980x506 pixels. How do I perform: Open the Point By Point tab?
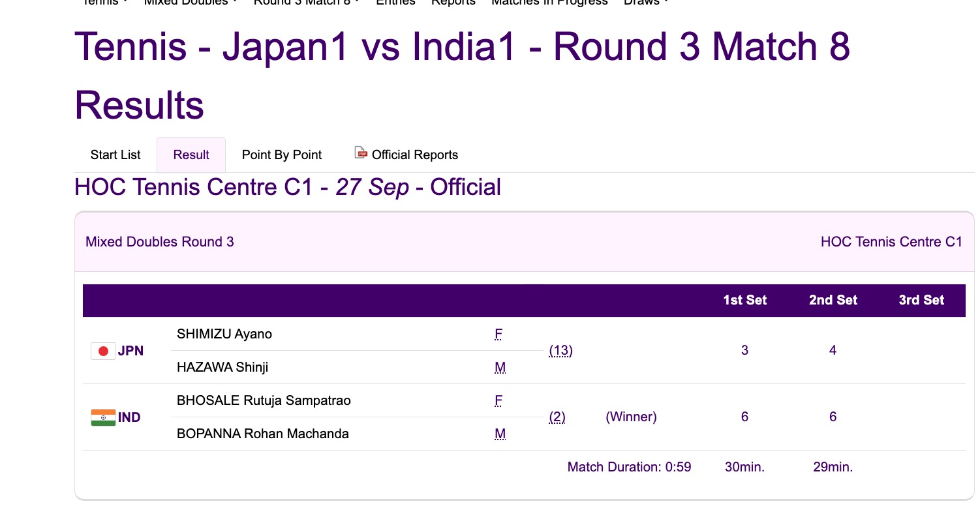point(282,155)
